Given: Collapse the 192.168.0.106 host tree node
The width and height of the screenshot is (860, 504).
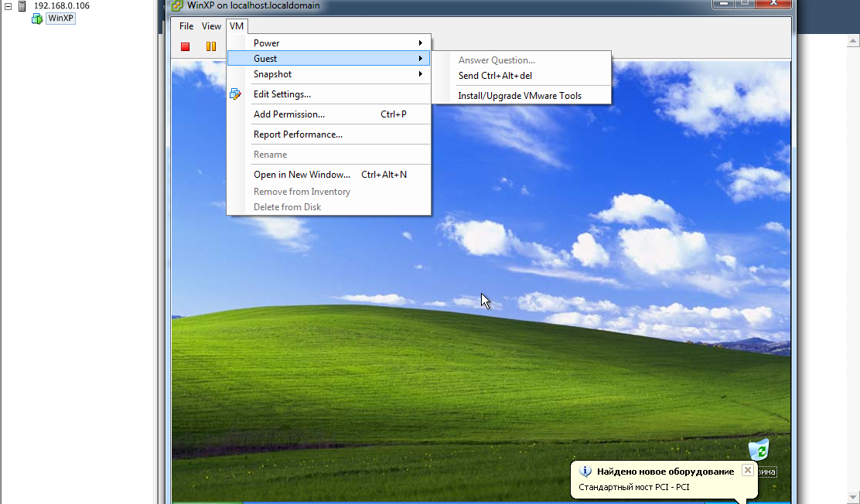Looking at the screenshot, I should point(9,6).
